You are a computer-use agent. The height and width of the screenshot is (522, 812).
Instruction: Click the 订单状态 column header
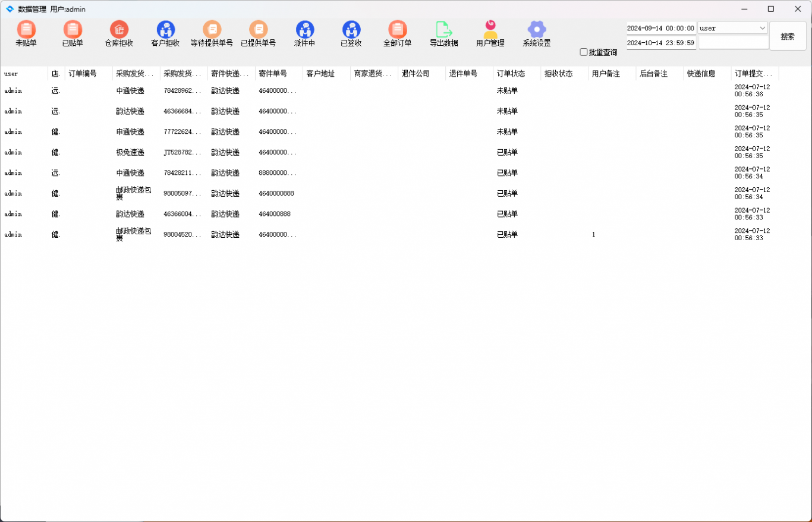[517, 74]
